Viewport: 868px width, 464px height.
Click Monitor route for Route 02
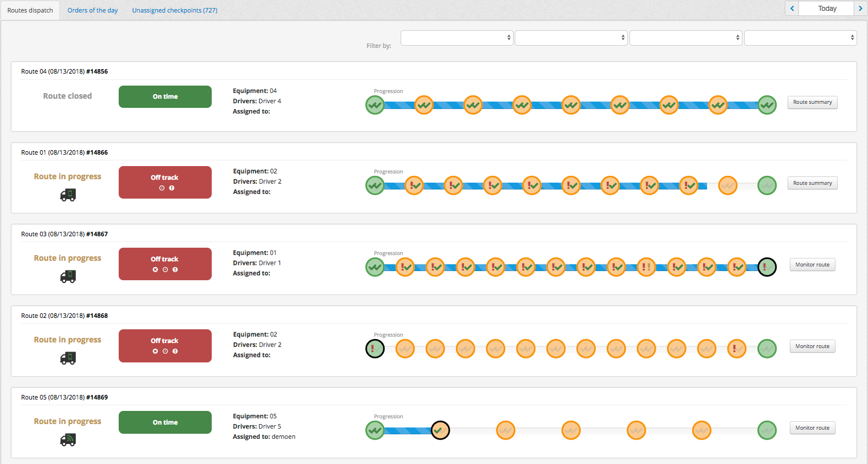point(812,346)
